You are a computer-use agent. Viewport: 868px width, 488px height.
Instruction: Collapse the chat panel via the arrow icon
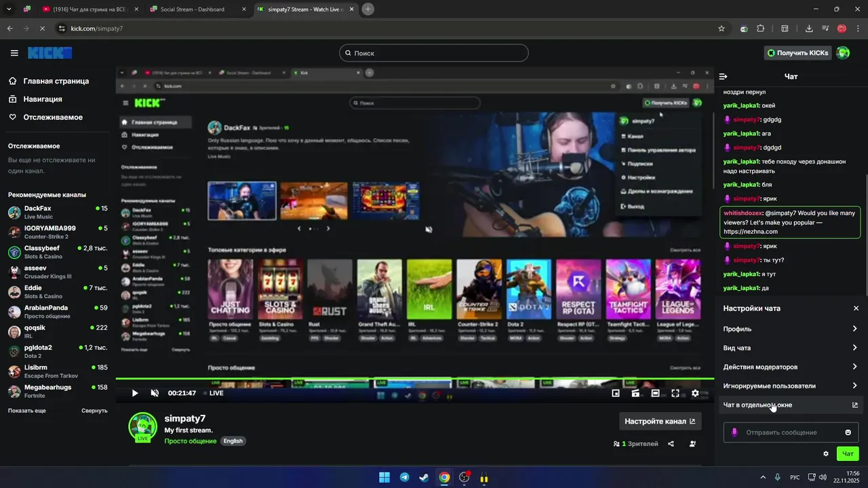723,77
